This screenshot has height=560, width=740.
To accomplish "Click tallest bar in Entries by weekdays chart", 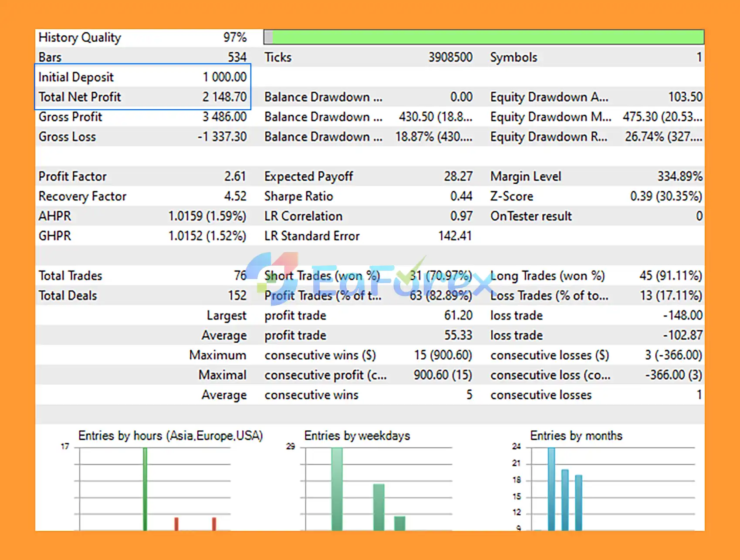I will pyautogui.click(x=337, y=489).
